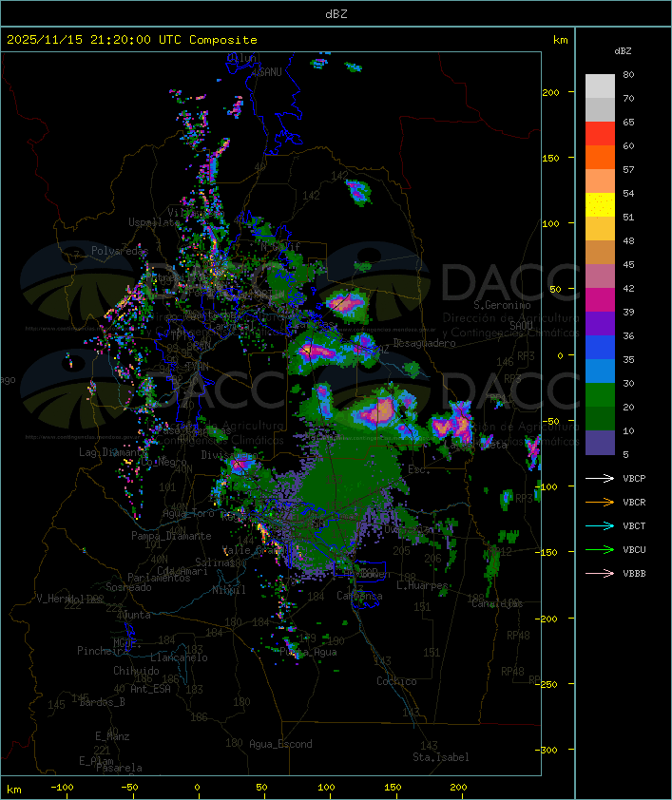Select the mauve 42-45 dBZ swatch

pyautogui.click(x=600, y=276)
